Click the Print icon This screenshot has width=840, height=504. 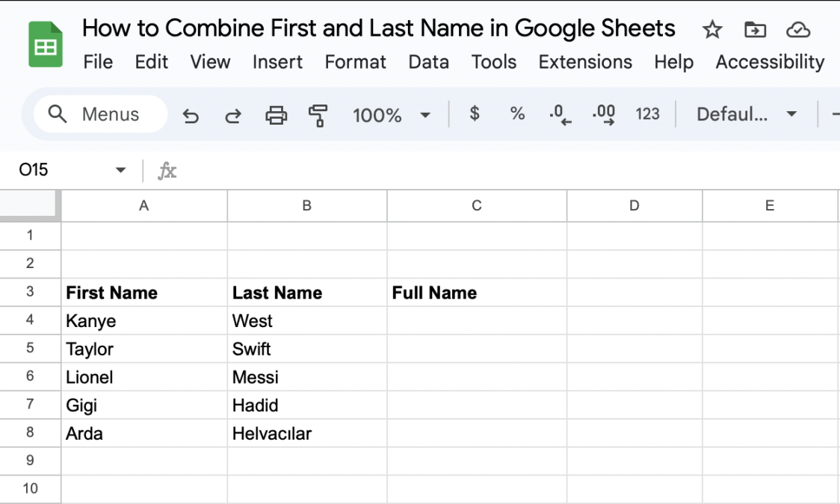click(277, 114)
